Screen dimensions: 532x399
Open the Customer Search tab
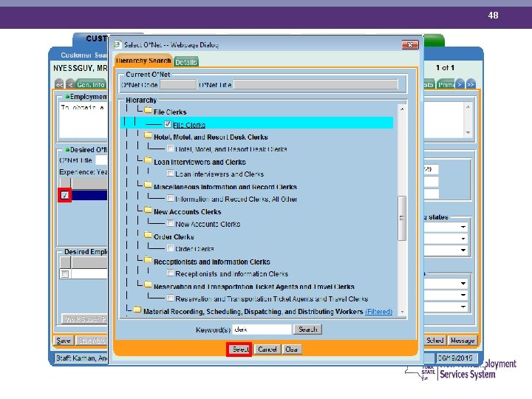[x=83, y=55]
